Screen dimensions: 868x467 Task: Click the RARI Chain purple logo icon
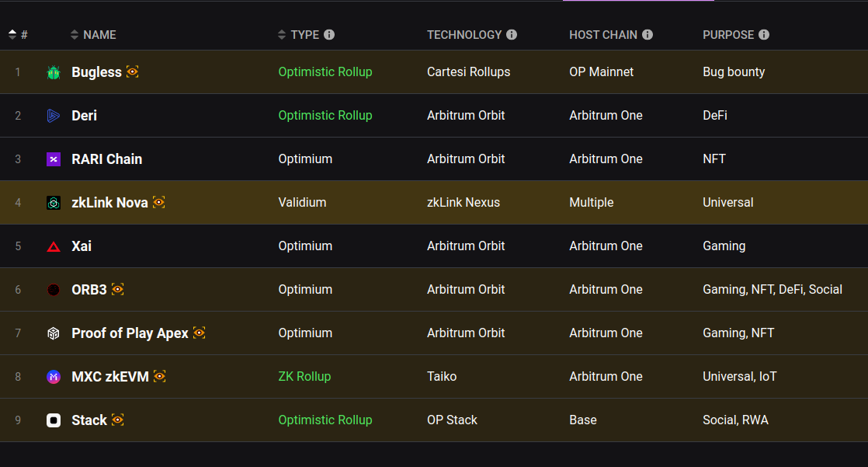click(54, 159)
